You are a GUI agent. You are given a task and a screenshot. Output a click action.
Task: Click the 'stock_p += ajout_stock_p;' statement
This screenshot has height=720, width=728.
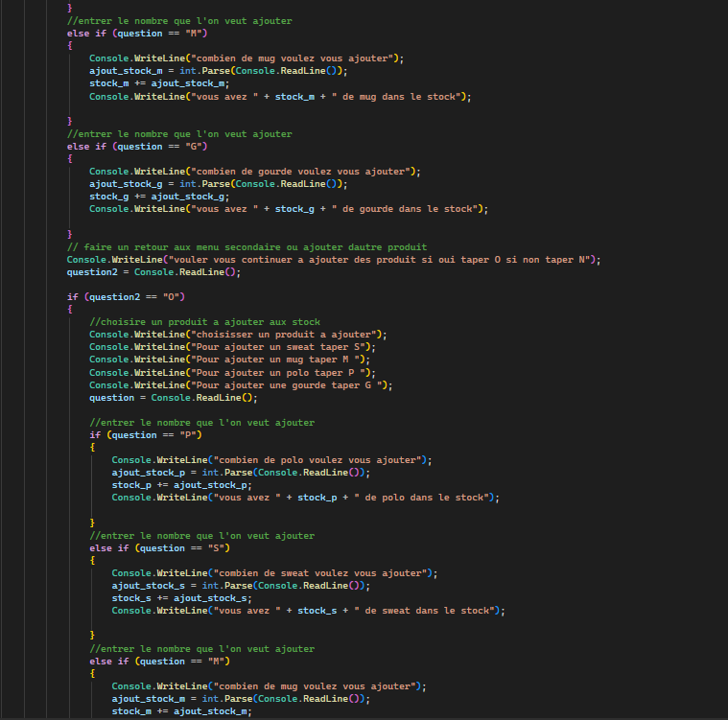coord(181,484)
